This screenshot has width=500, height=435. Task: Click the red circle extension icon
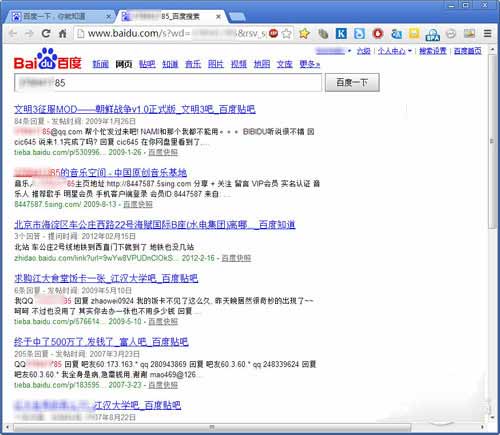378,33
